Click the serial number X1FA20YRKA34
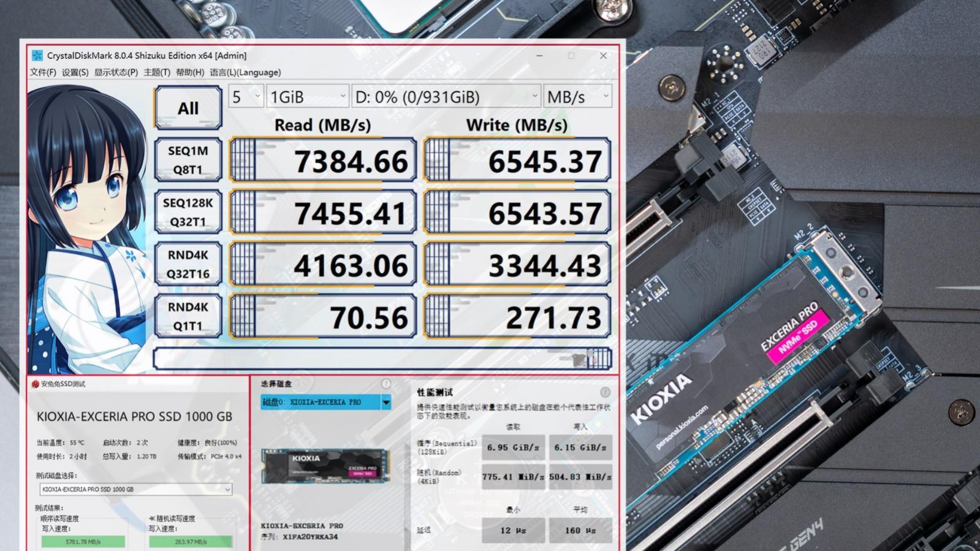 coord(310,537)
